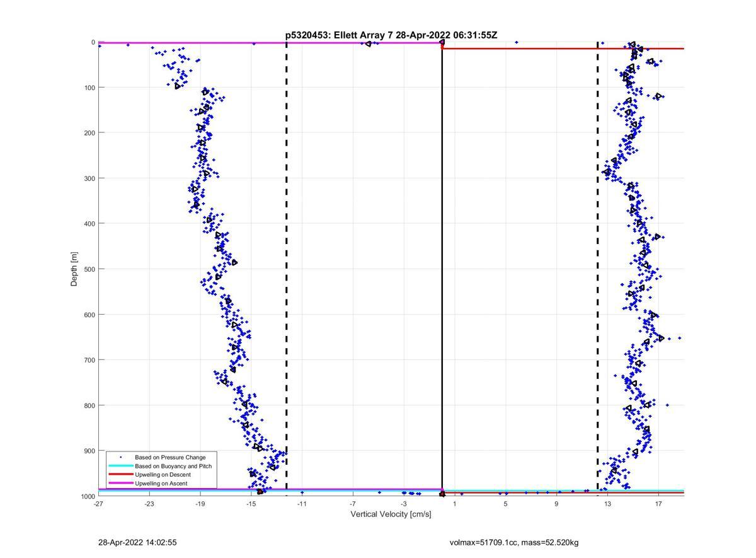Click the Depth [m] y-axis label

(74, 269)
